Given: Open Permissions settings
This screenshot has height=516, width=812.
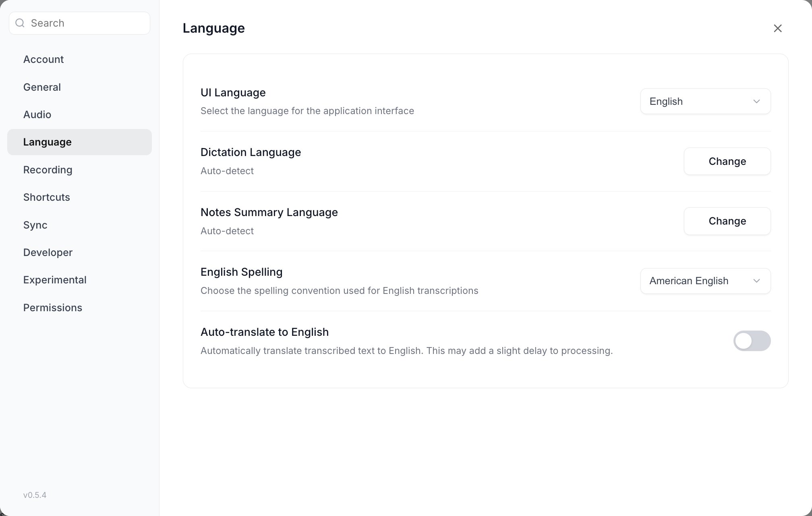Looking at the screenshot, I should pos(79,308).
